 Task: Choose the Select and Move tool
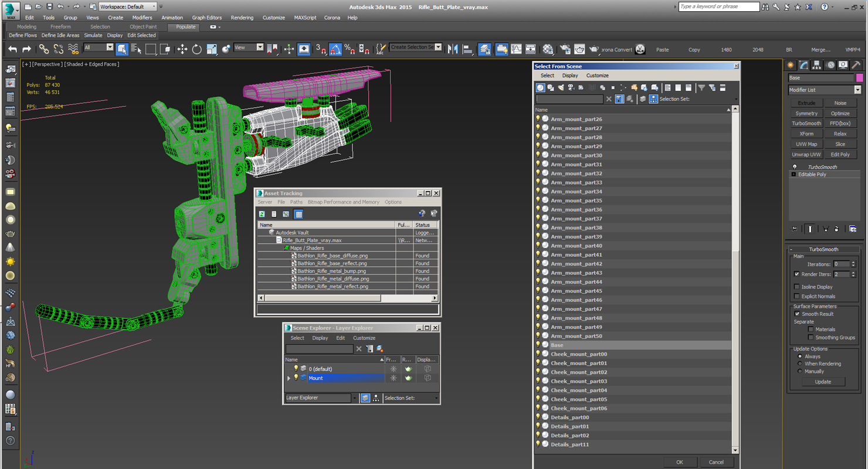(x=182, y=49)
